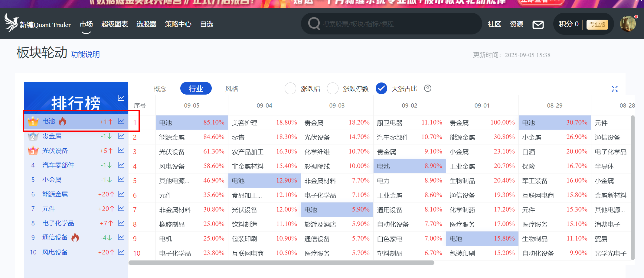Click the chart icon in the 排行榜 header
This screenshot has width=644, height=278.
click(121, 98)
